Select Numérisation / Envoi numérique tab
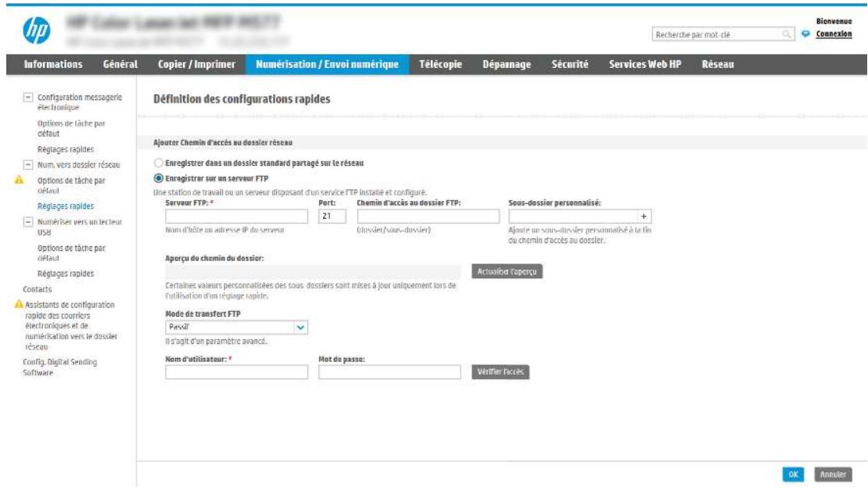This screenshot has height=491, width=868. (327, 64)
